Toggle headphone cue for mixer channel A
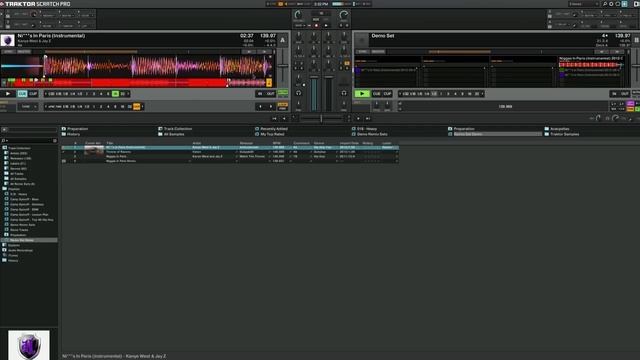640x360 pixels. coord(298,93)
